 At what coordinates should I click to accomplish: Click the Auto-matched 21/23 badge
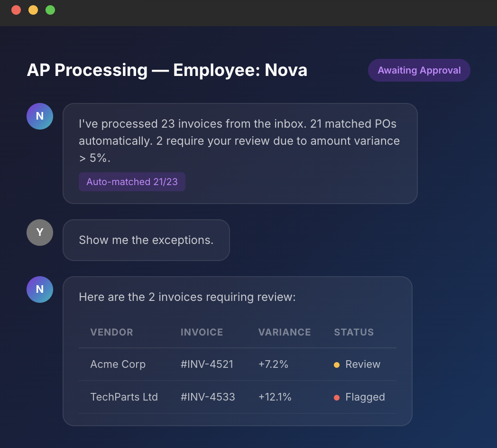point(132,182)
